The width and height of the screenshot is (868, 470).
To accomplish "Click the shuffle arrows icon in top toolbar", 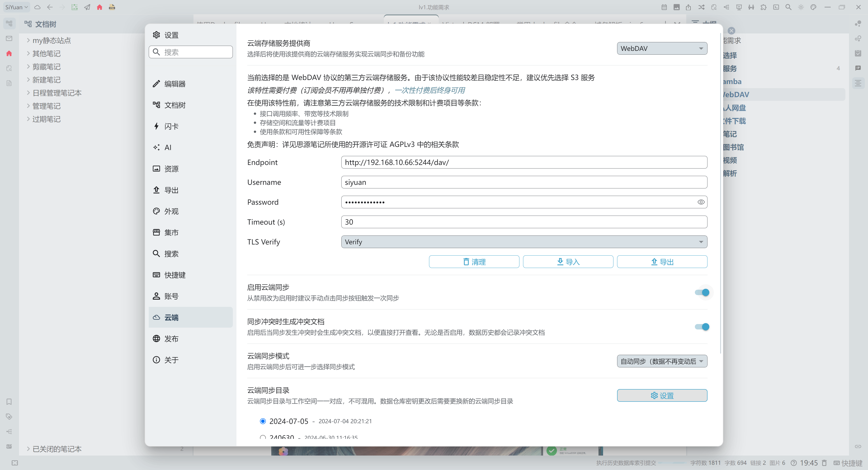I will click(x=701, y=7).
